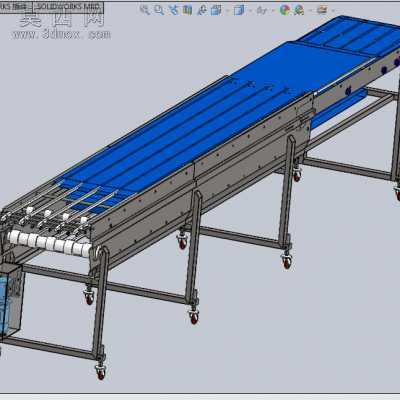Expand the Apply Scene dropdown arrow

coord(311,11)
